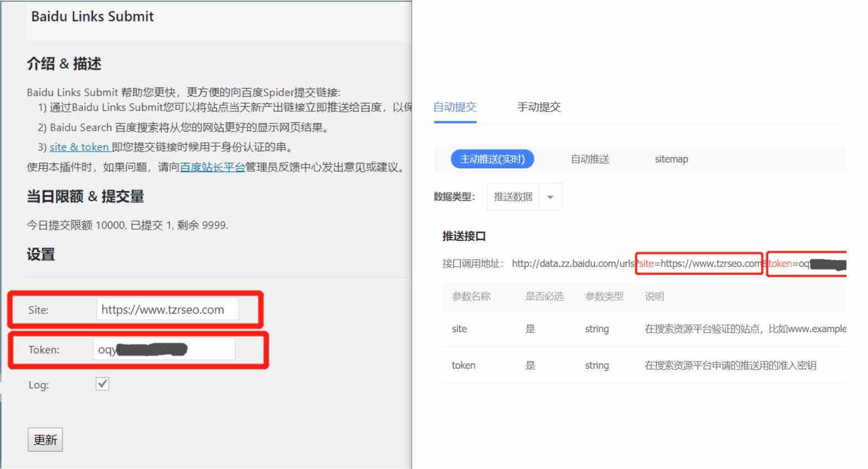Click the Baidu Links Submit title

coord(92,17)
